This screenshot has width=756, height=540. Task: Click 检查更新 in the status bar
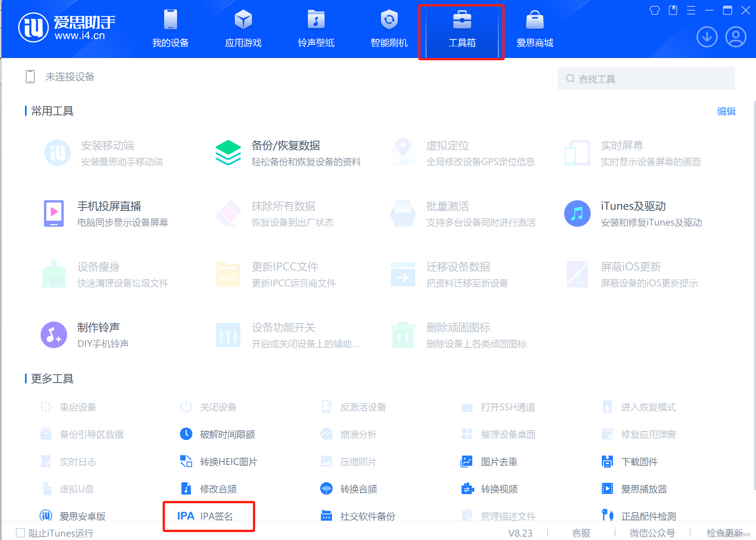[724, 533]
